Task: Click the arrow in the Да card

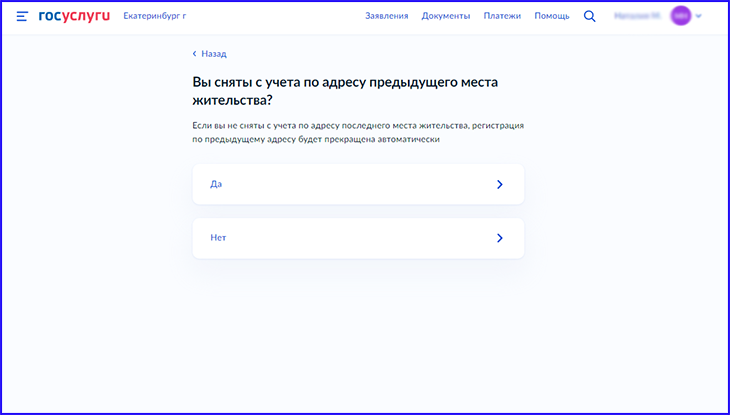Action: [499, 184]
